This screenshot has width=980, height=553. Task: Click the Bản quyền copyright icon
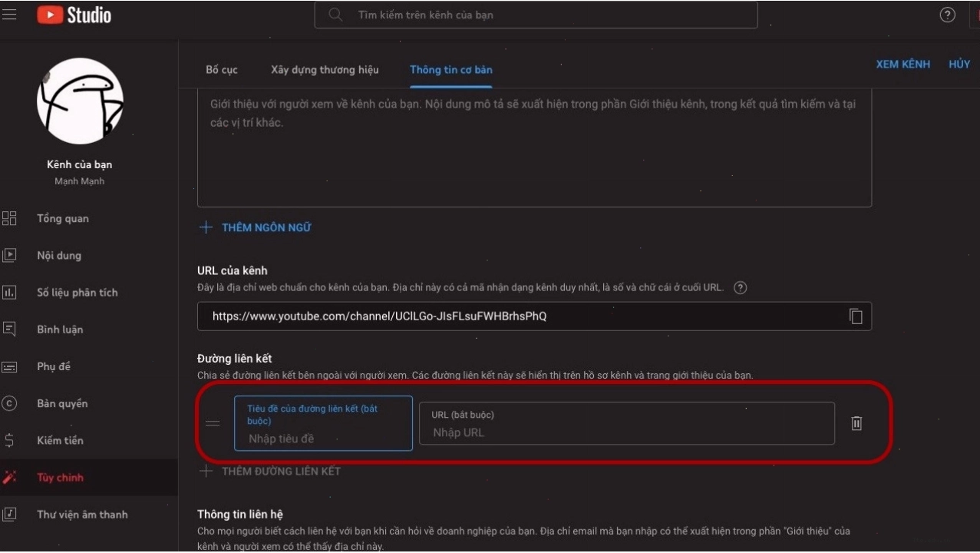[x=9, y=403]
